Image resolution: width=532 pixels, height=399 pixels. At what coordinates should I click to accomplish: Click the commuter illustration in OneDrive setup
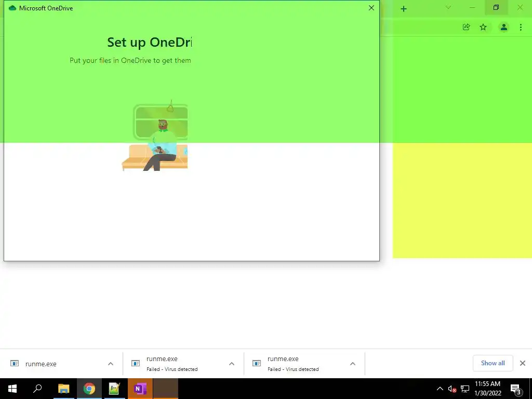155,136
